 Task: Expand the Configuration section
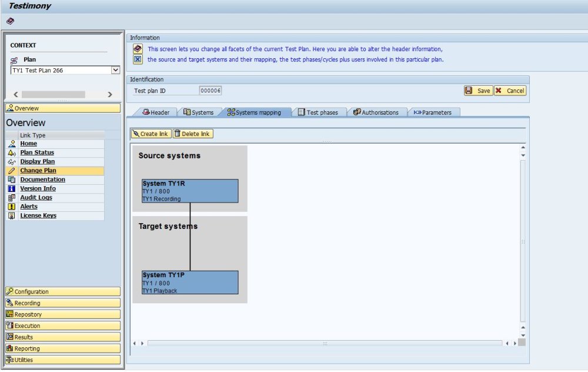pos(63,292)
